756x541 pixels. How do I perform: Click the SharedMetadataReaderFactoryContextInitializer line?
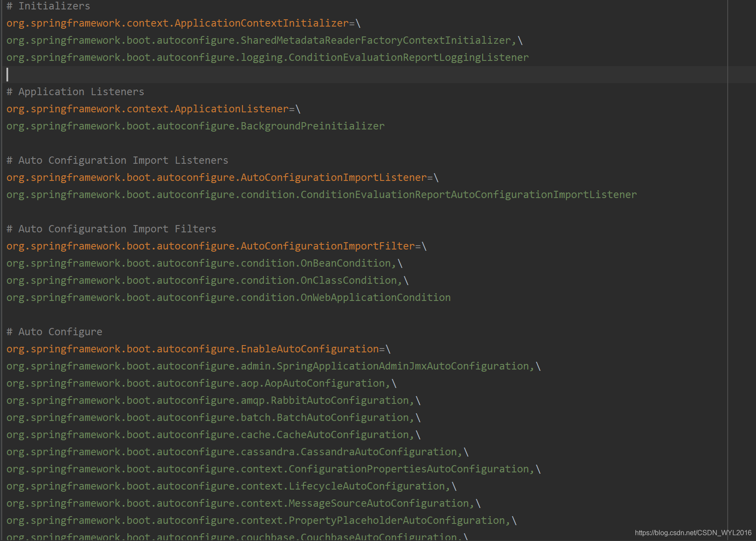click(x=264, y=40)
